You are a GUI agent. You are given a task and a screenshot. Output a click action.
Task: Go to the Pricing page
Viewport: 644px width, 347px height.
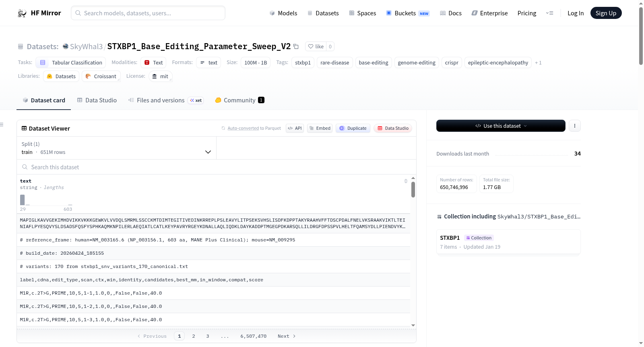point(527,13)
